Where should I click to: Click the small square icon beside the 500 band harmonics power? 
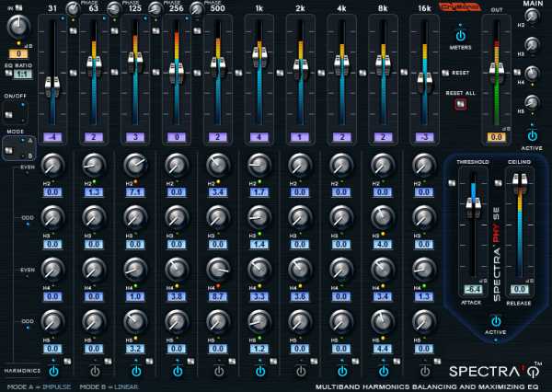tap(232, 361)
